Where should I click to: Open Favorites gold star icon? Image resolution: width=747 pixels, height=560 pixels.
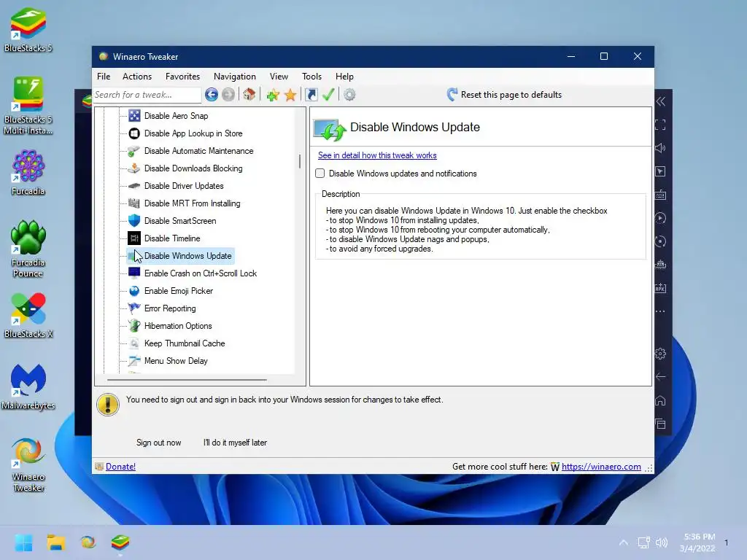coord(290,95)
